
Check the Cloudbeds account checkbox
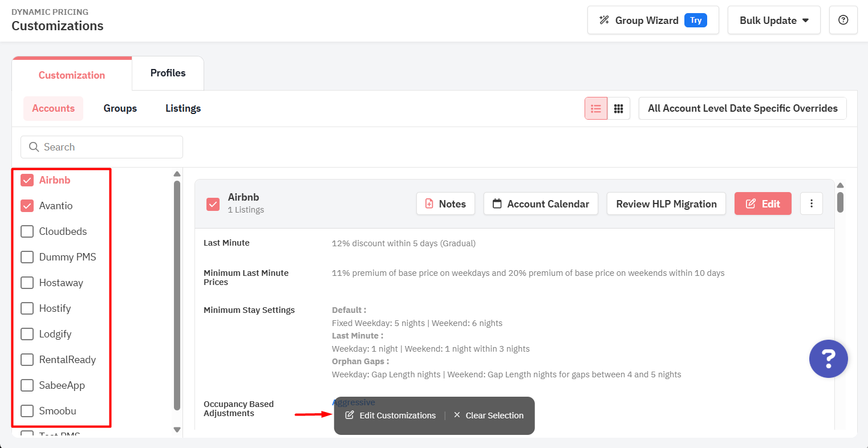coord(27,231)
